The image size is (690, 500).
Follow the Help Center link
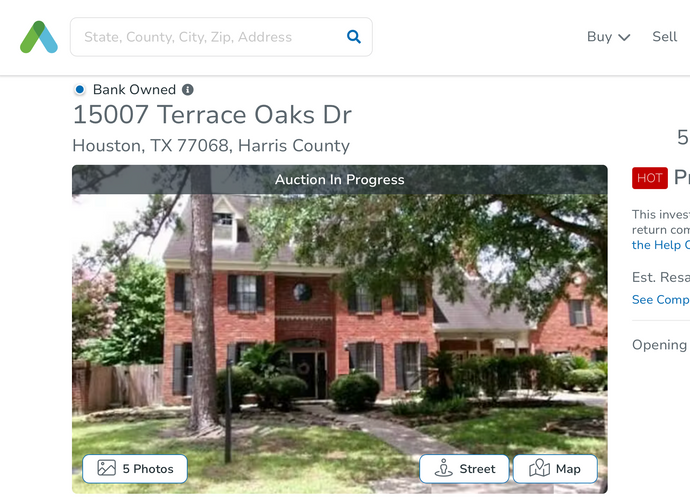(x=661, y=245)
